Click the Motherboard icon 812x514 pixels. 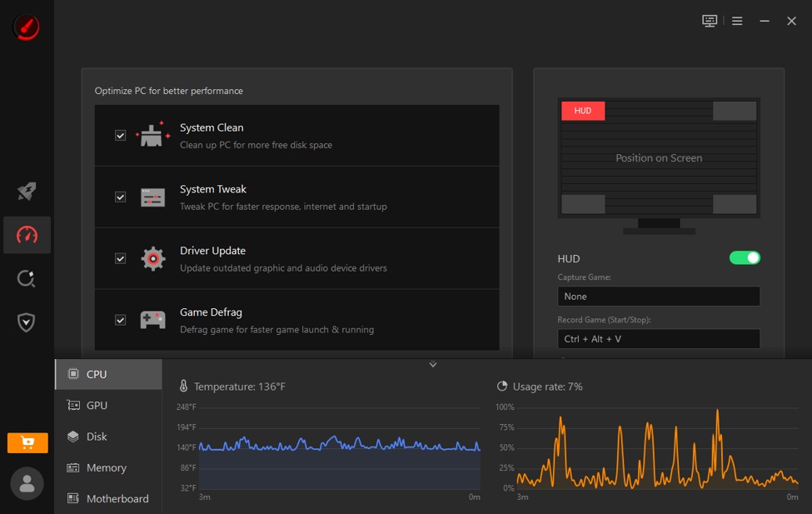[73, 498]
